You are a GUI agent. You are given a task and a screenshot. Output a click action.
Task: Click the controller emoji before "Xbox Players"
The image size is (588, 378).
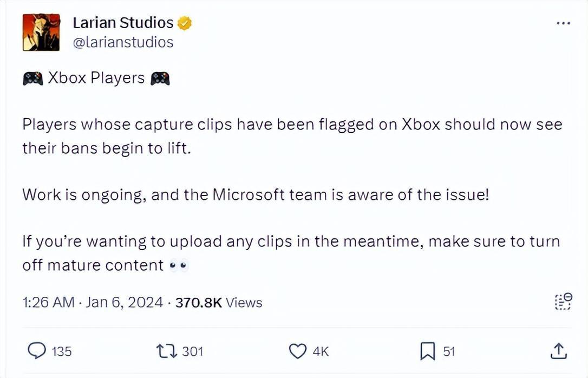pyautogui.click(x=32, y=79)
